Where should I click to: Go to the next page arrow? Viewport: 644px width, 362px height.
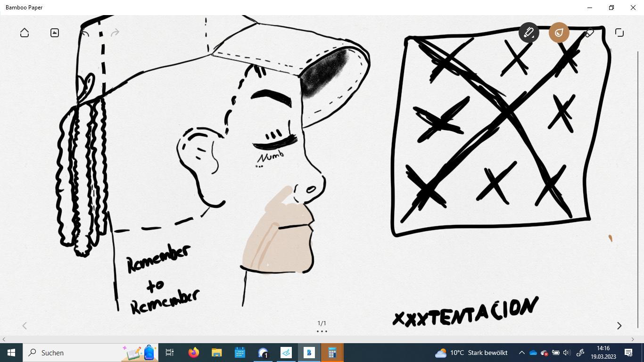[x=619, y=326]
